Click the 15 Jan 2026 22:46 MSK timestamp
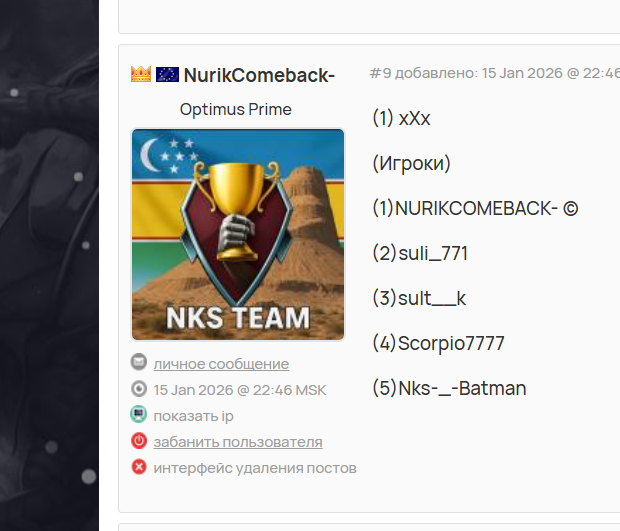620x531 pixels. point(240,390)
